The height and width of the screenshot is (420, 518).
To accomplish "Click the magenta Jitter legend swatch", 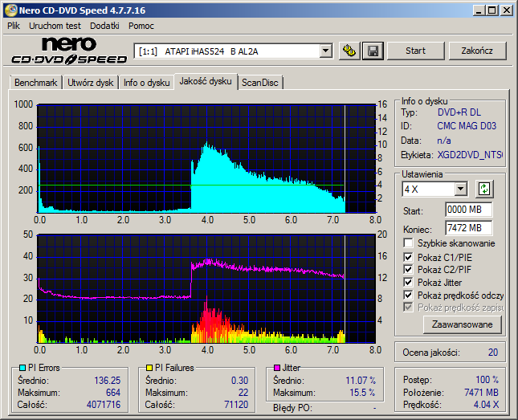I will tap(277, 368).
